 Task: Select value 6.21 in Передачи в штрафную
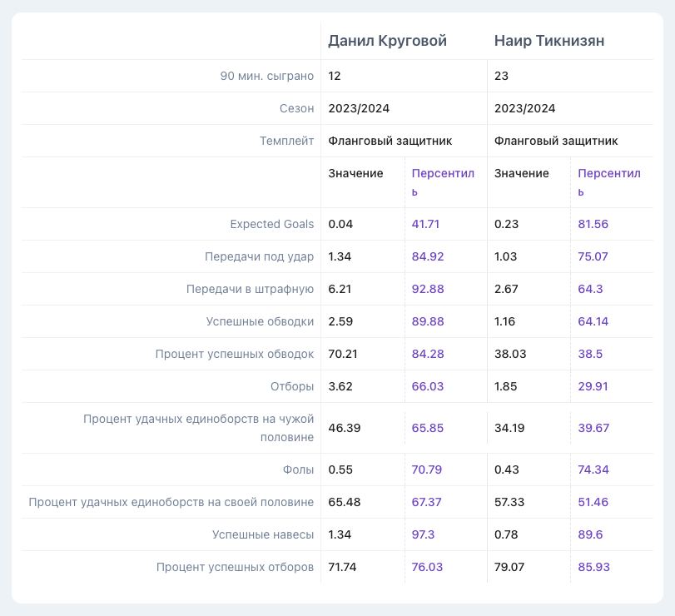(x=340, y=289)
